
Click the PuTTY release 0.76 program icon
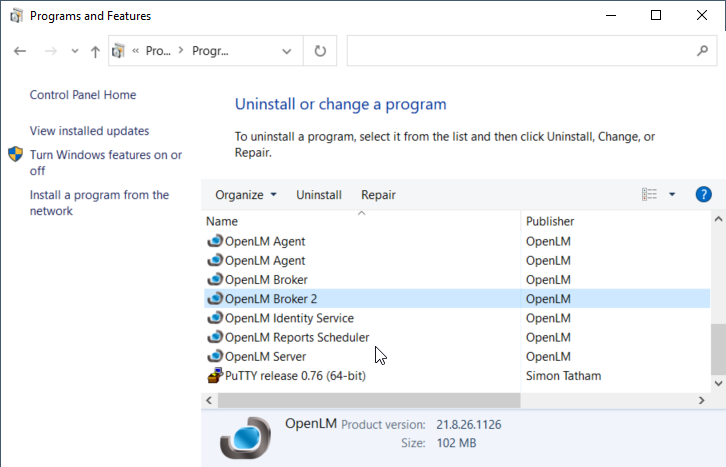[214, 376]
